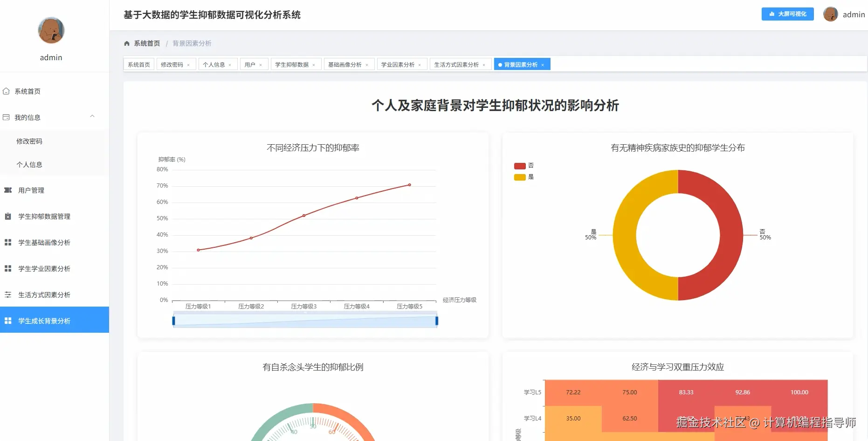The width and height of the screenshot is (868, 441).
Task: Click left handle of line chart zoom slider
Action: [173, 321]
